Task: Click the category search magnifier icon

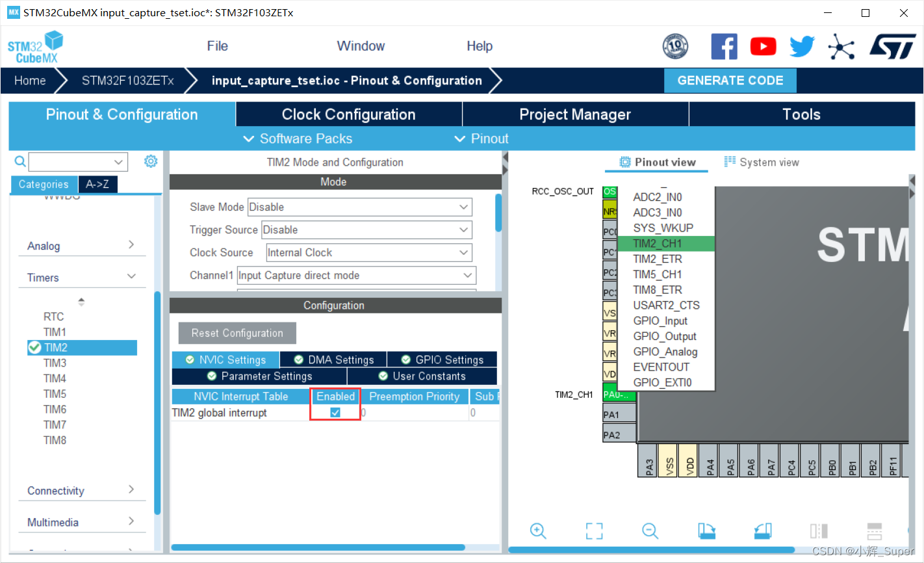Action: (x=20, y=161)
